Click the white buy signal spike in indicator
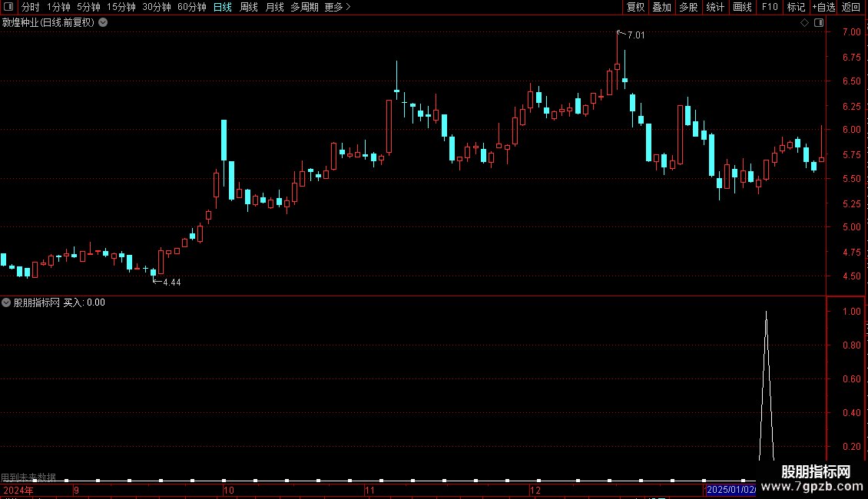 [x=766, y=385]
